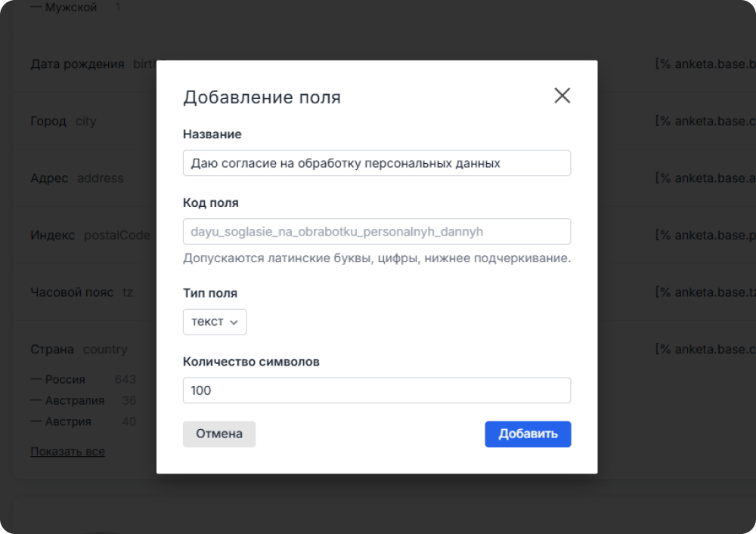The height and width of the screenshot is (534, 756).
Task: Select the "Страна" country field row
Action: coord(52,350)
